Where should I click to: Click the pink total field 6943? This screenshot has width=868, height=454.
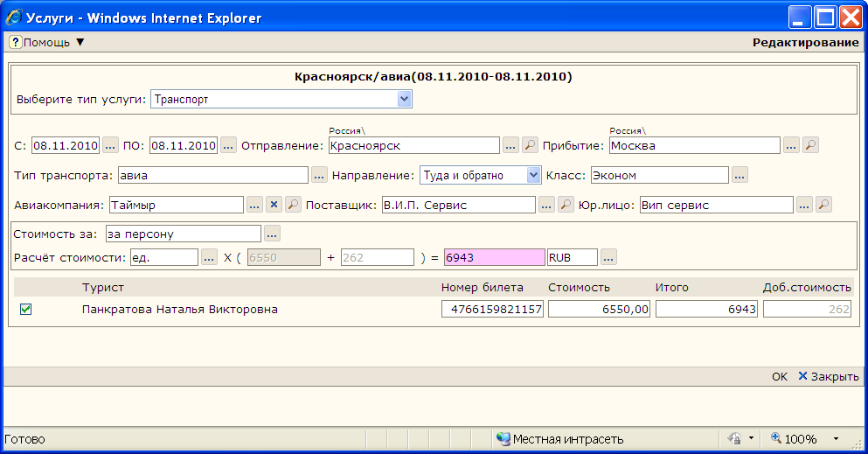(x=495, y=257)
